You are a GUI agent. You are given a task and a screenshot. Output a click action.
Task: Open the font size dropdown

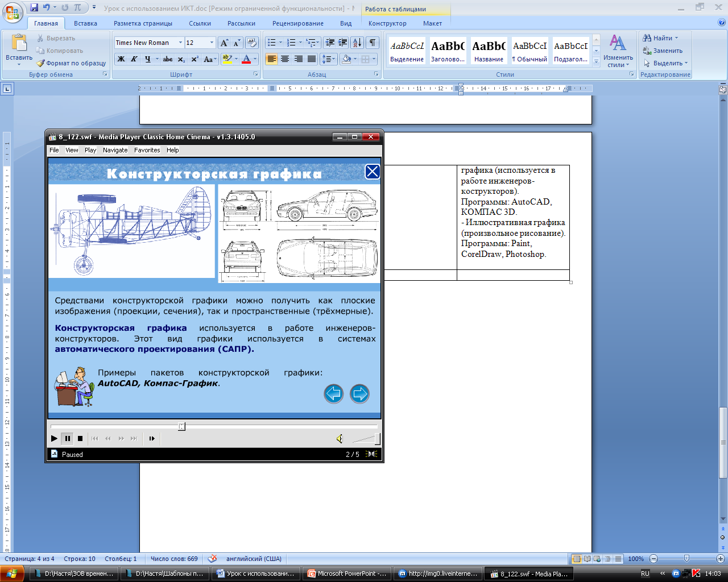pos(212,43)
